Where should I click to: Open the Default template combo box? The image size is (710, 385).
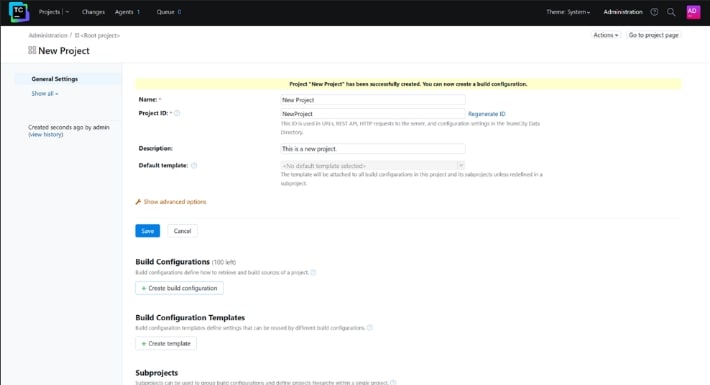pos(373,166)
